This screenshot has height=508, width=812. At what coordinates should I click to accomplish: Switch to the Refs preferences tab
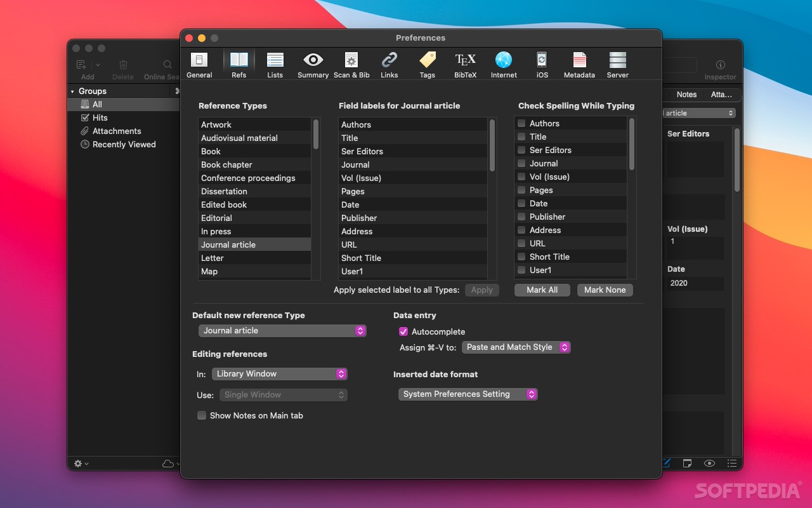point(239,63)
